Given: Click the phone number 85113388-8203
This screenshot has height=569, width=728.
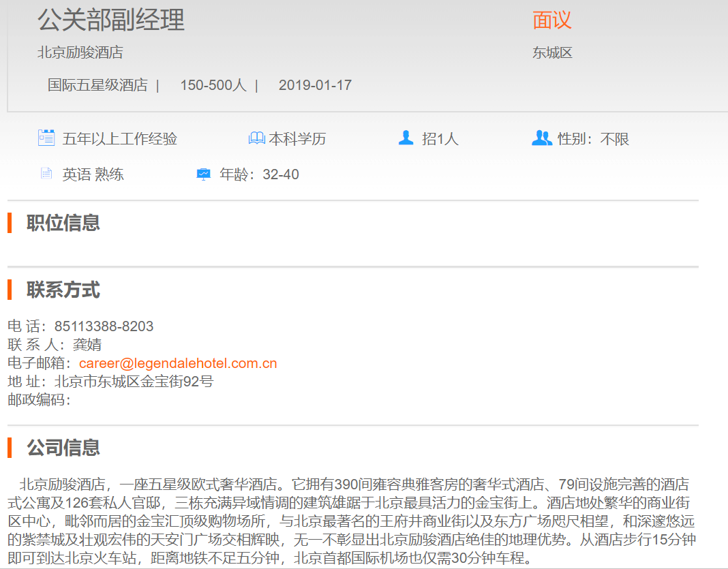Looking at the screenshot, I should pyautogui.click(x=104, y=326).
